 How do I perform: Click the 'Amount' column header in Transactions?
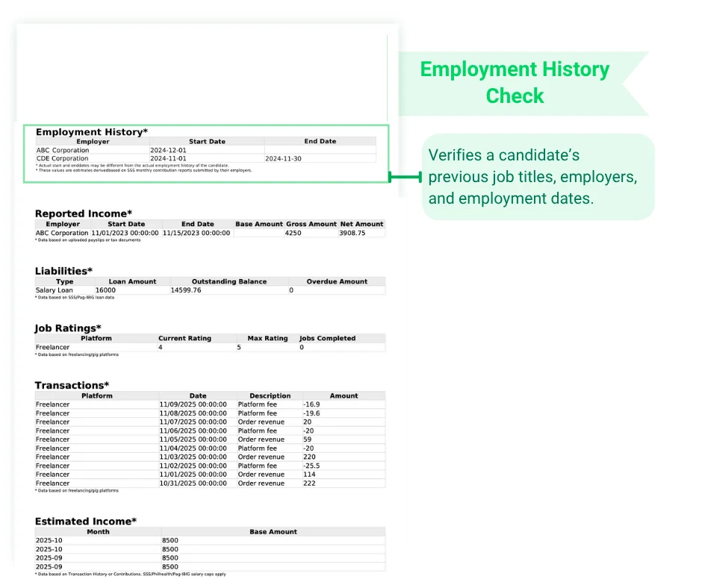click(344, 396)
